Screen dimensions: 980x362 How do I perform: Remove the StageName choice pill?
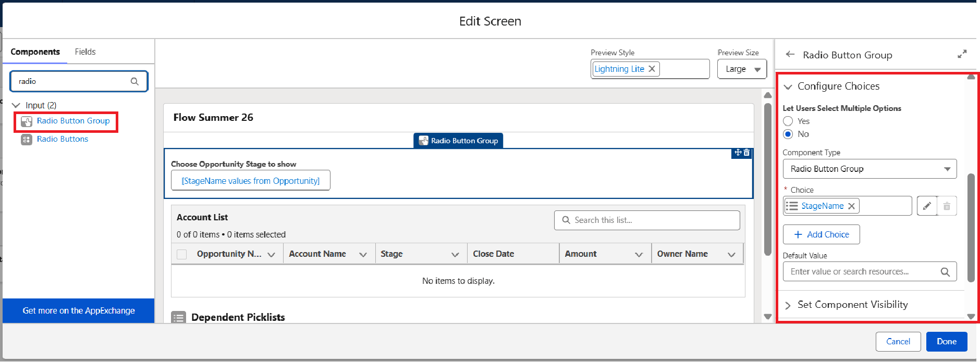[x=851, y=206]
